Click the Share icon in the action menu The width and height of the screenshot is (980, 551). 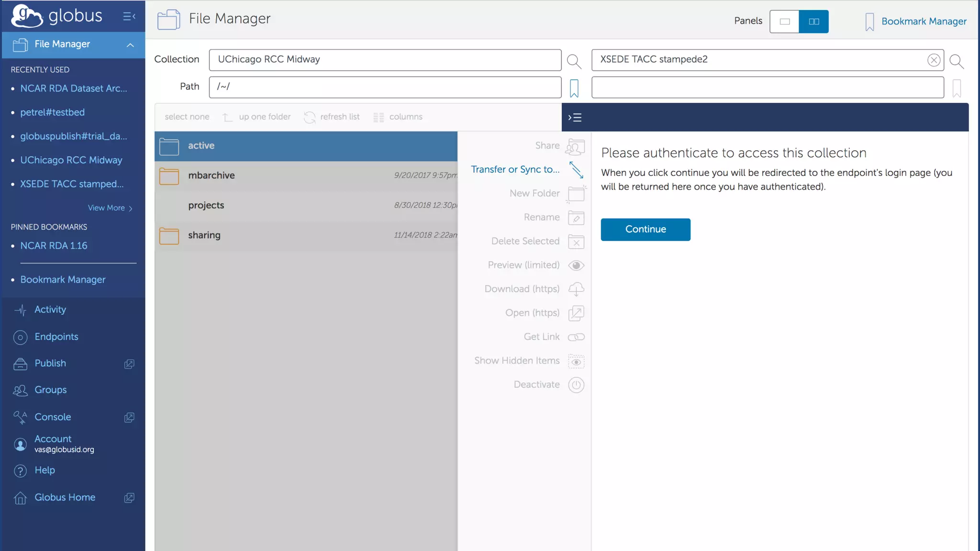click(x=575, y=146)
